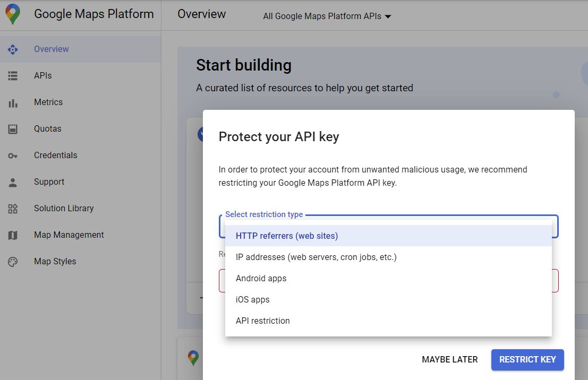Click the Solution Library widgets icon
588x380 pixels.
[13, 209]
